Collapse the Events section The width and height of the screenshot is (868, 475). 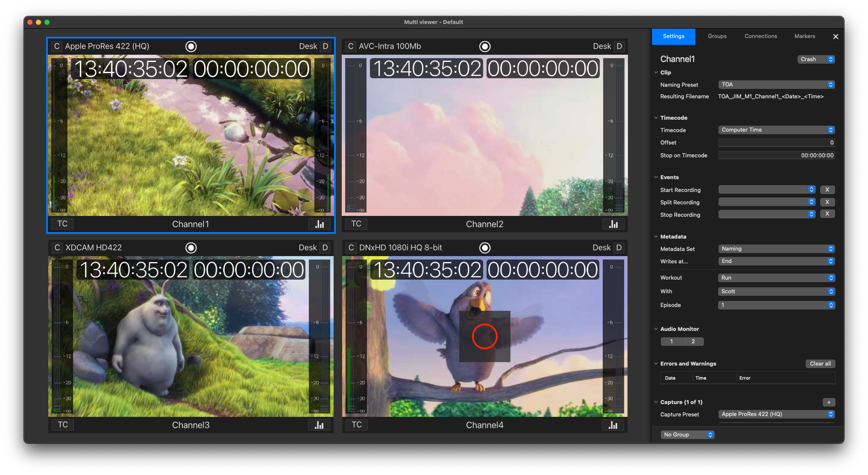click(x=656, y=177)
